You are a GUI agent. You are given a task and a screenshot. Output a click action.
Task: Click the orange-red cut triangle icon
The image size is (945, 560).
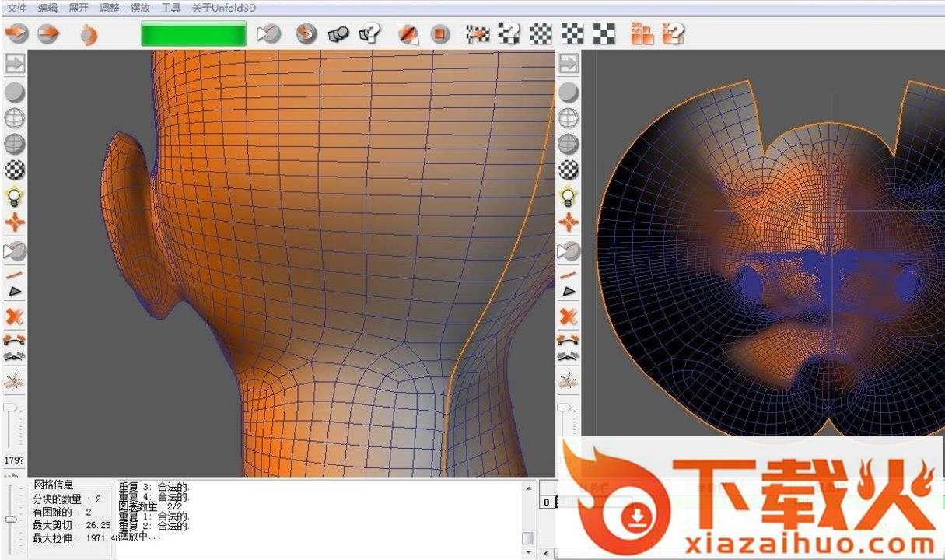408,33
